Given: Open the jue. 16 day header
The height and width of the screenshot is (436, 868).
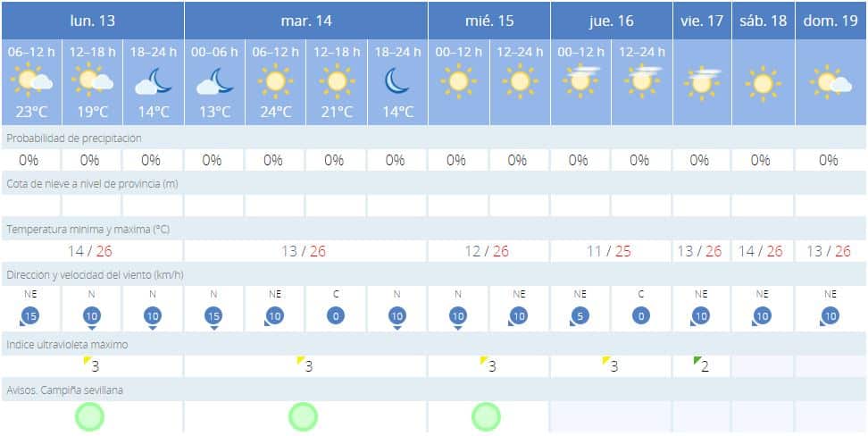Looking at the screenshot, I should coord(611,21).
